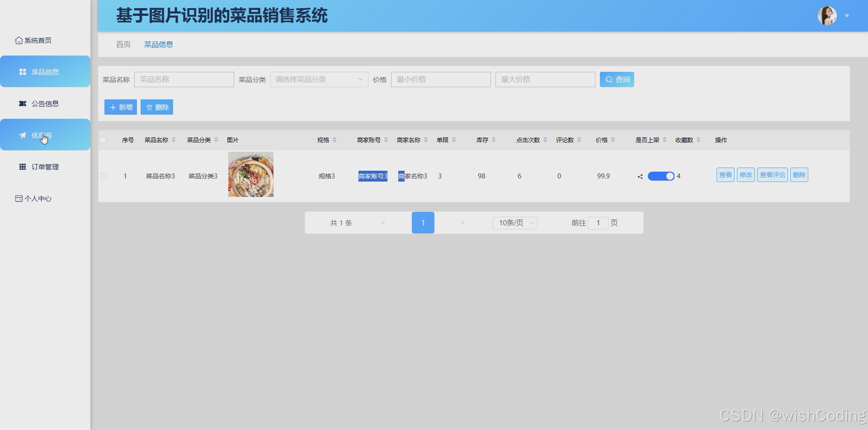Toggle the 是否上架 switch for 菜品名称3
Viewport: 868px width, 430px height.
coord(661,176)
